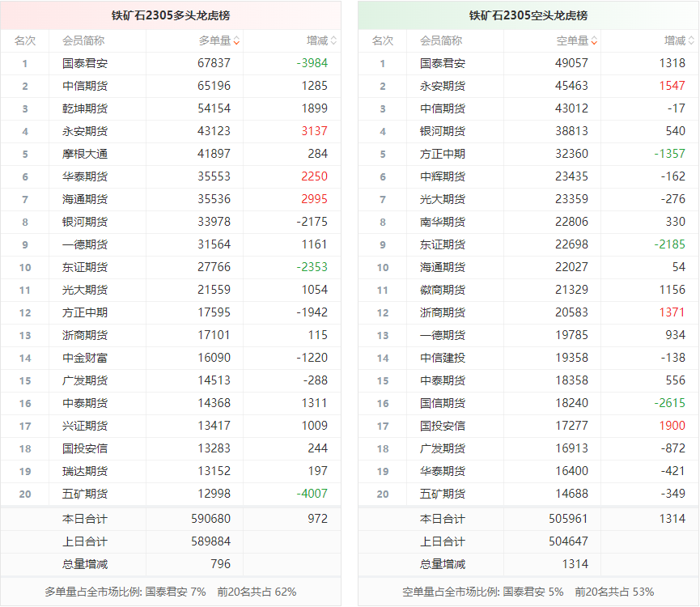Click on member name 摩根大通

(x=85, y=154)
